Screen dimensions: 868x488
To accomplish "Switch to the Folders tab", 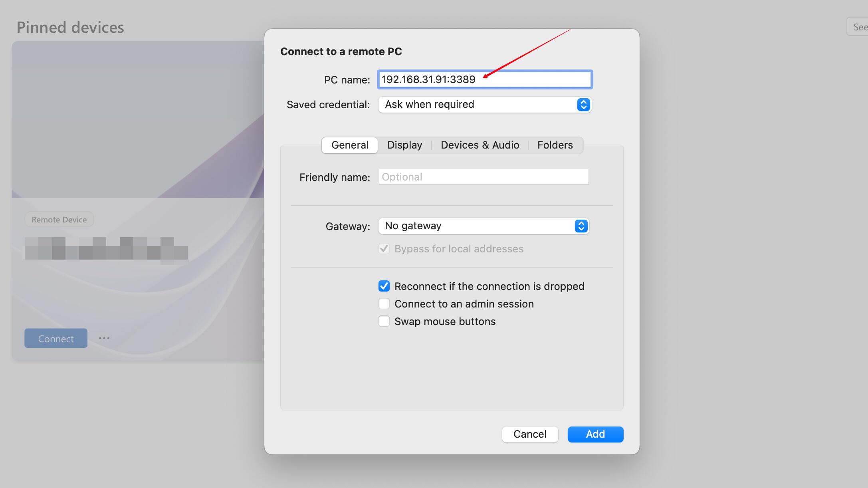I will [555, 145].
